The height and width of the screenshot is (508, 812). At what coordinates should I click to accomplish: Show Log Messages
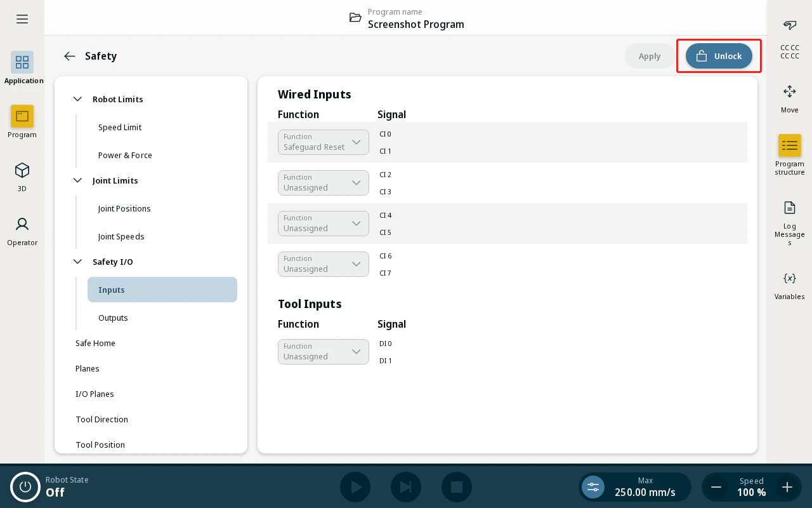(790, 224)
